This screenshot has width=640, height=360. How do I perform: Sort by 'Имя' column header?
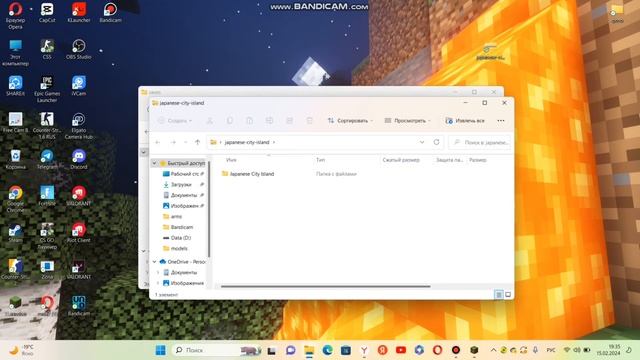231,160
